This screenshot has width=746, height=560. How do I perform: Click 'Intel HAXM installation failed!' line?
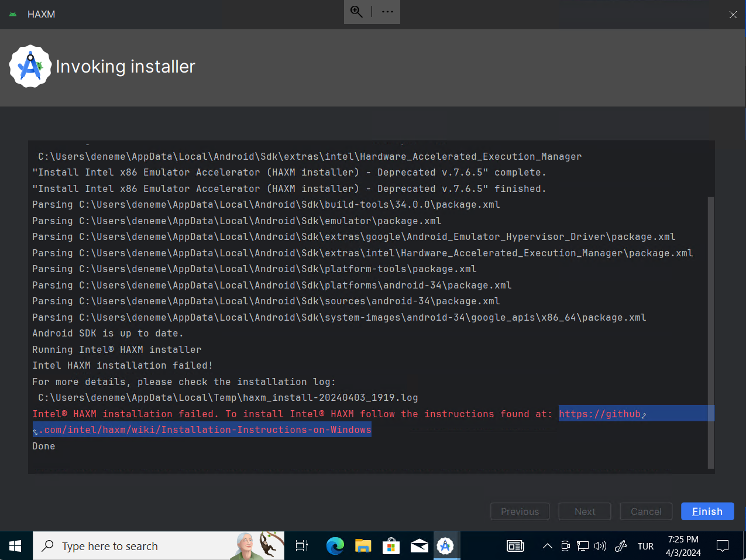[x=123, y=365]
